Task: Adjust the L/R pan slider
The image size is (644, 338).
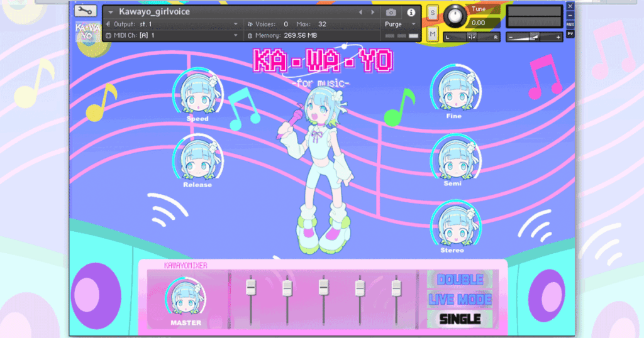Action: (472, 37)
